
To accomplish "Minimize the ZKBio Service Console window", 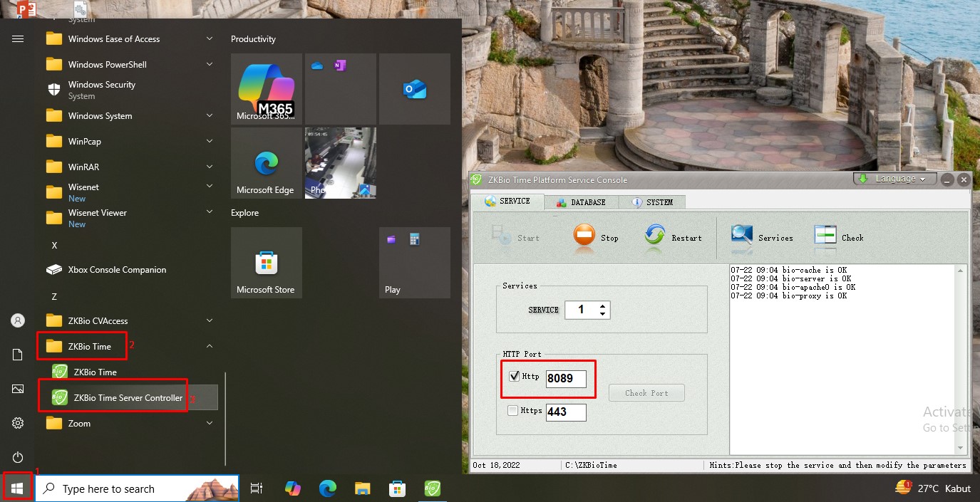I will pyautogui.click(x=947, y=179).
